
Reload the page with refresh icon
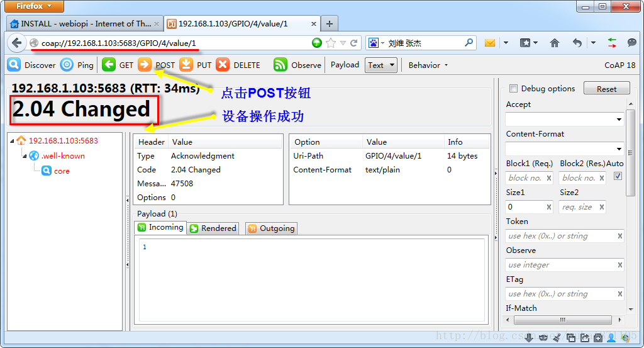point(353,43)
